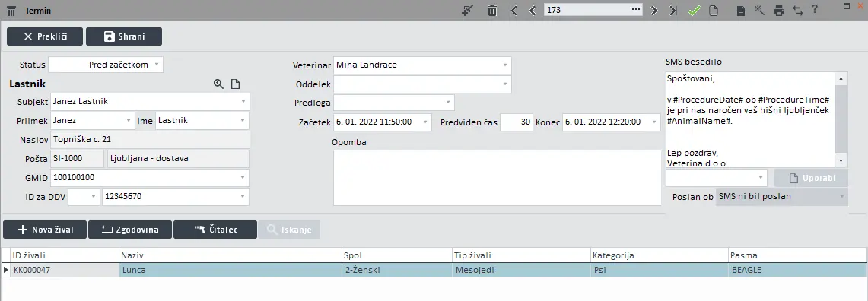868x301 pixels.
Task: Open the ID za DDV prefix dropdown
Action: click(94, 196)
